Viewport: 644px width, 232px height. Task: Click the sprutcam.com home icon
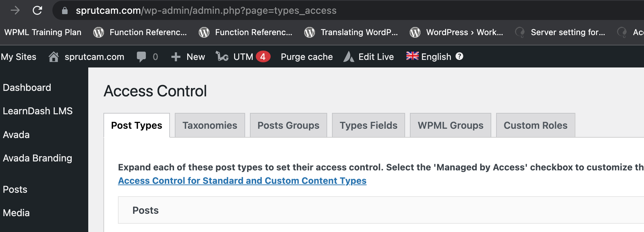tap(53, 57)
